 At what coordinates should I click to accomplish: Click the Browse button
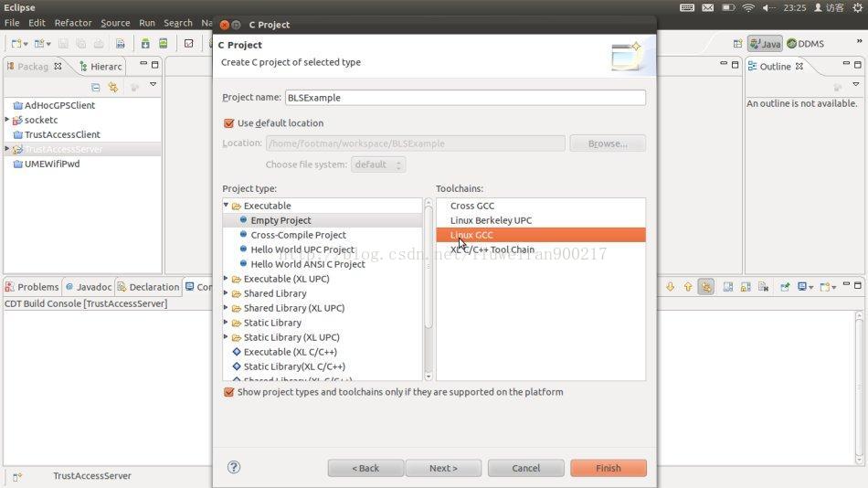tap(608, 143)
